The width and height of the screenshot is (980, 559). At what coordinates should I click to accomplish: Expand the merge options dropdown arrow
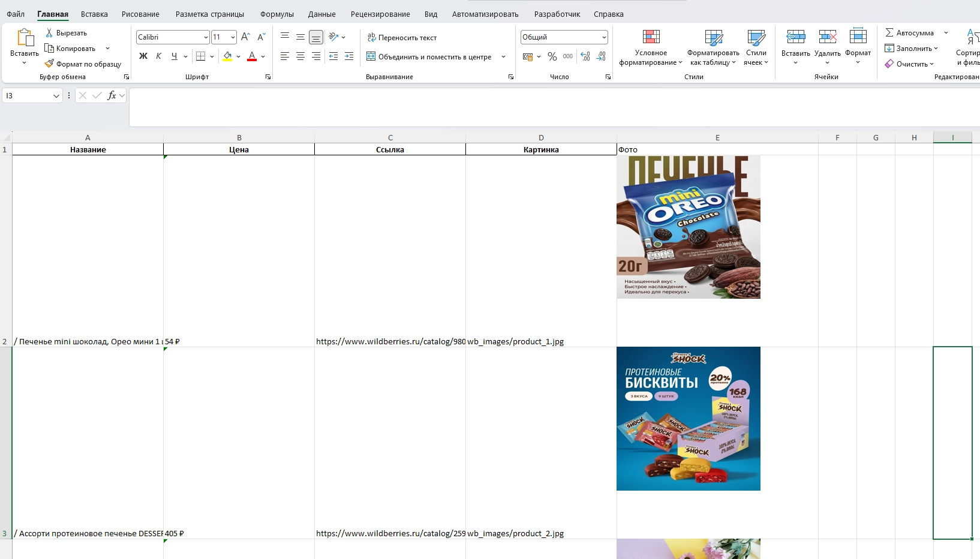tap(503, 57)
